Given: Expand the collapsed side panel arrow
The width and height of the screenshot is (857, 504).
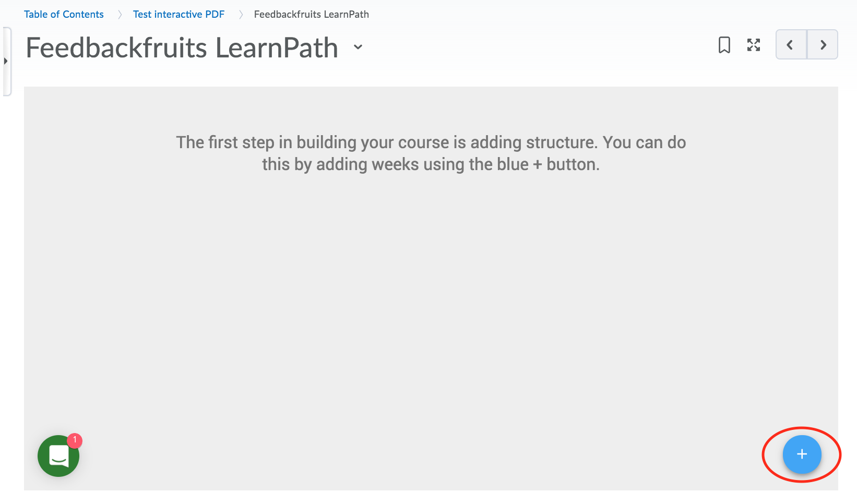Looking at the screenshot, I should coord(5,61).
